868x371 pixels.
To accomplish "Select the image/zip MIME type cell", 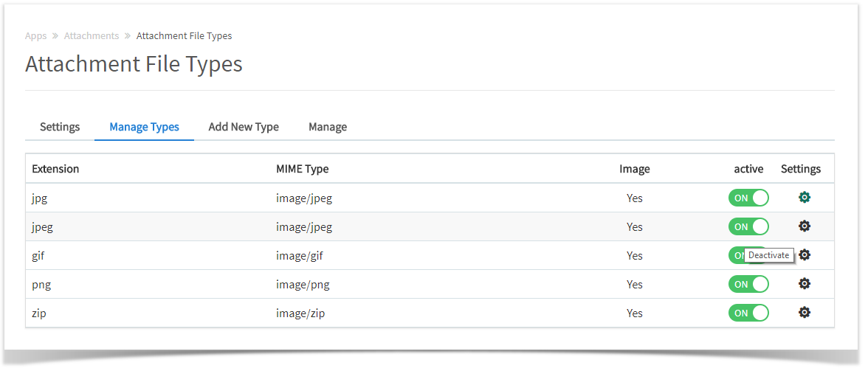I will tap(300, 313).
